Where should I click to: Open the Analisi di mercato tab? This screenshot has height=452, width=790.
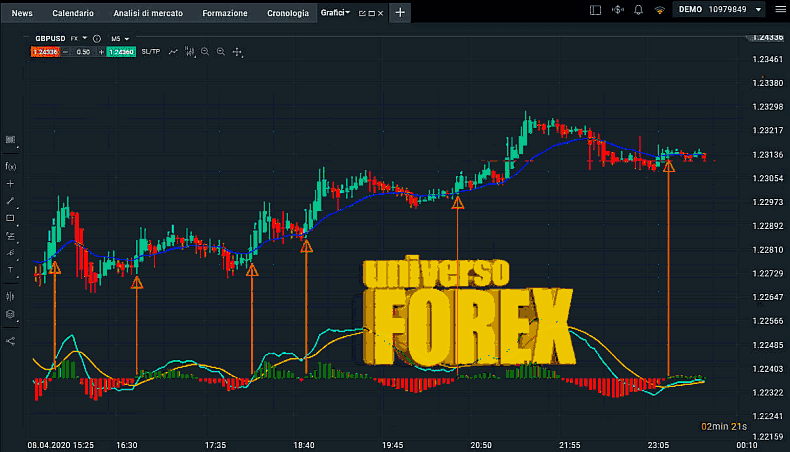[148, 13]
